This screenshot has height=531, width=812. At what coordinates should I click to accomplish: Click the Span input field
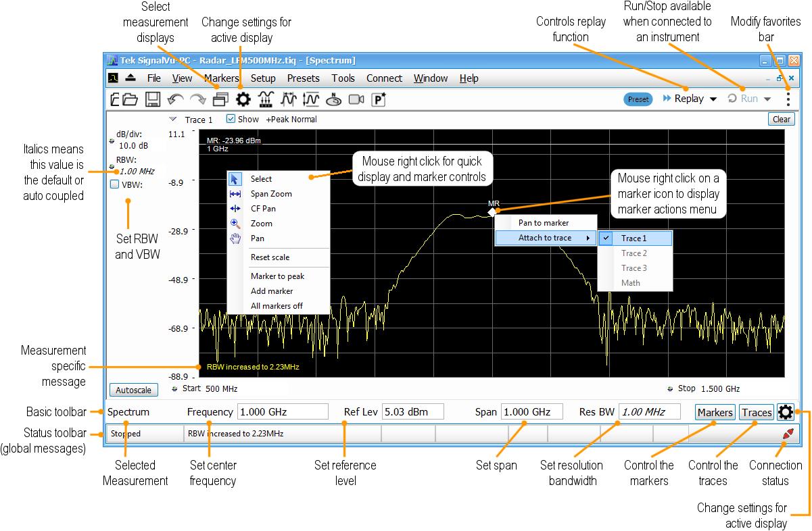click(531, 412)
